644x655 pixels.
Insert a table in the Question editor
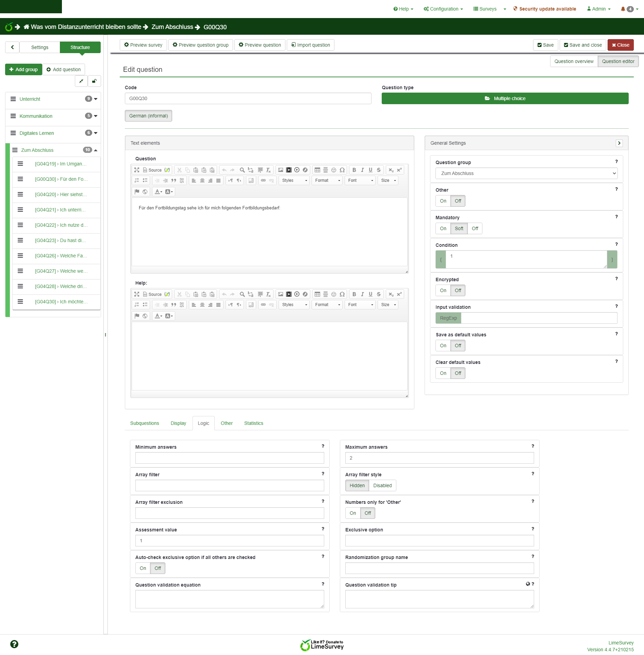317,170
